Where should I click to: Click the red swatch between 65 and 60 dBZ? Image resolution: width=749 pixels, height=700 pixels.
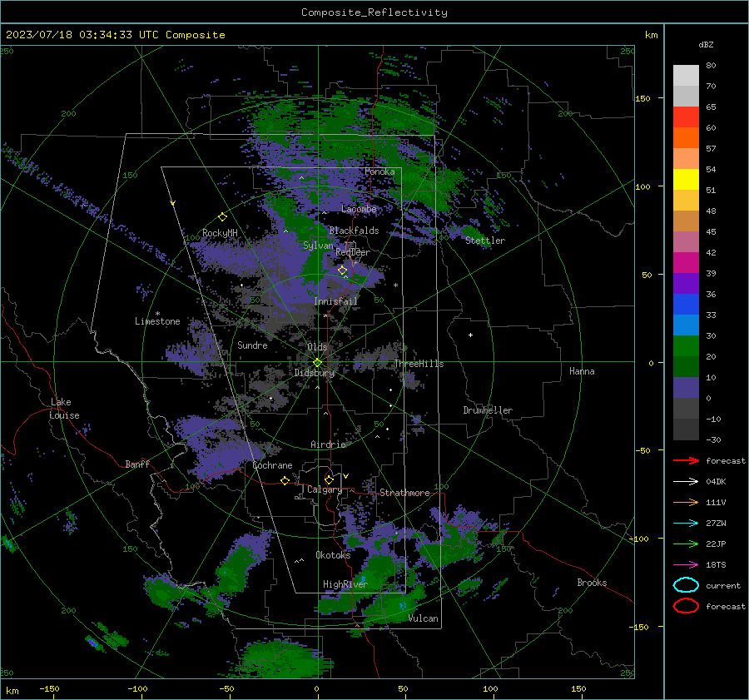pos(686,117)
